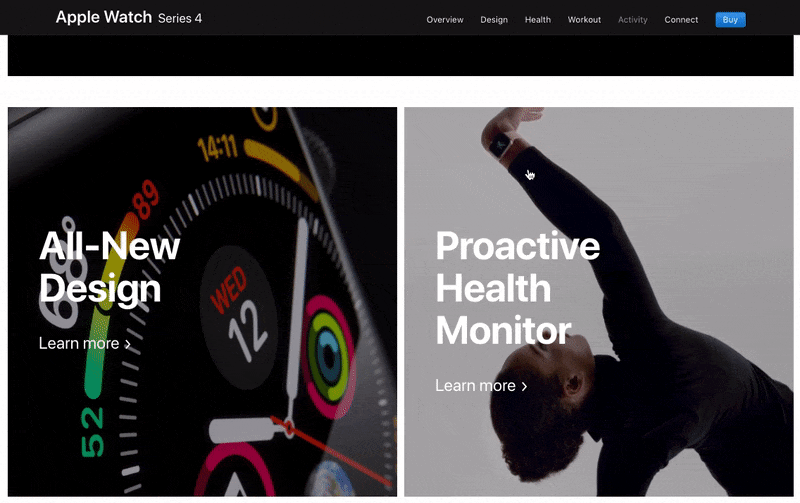Click the blue Buy button
The image size is (800, 503).
click(730, 20)
